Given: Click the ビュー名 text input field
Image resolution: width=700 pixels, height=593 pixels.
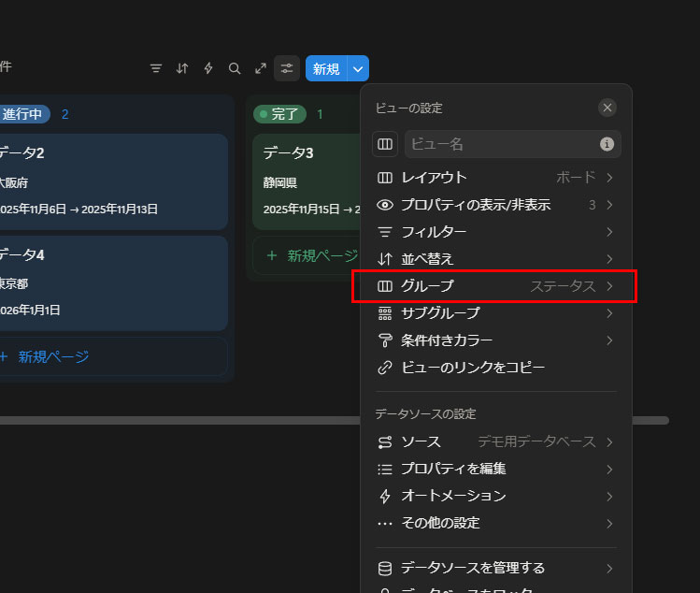Looking at the screenshot, I should coord(503,144).
